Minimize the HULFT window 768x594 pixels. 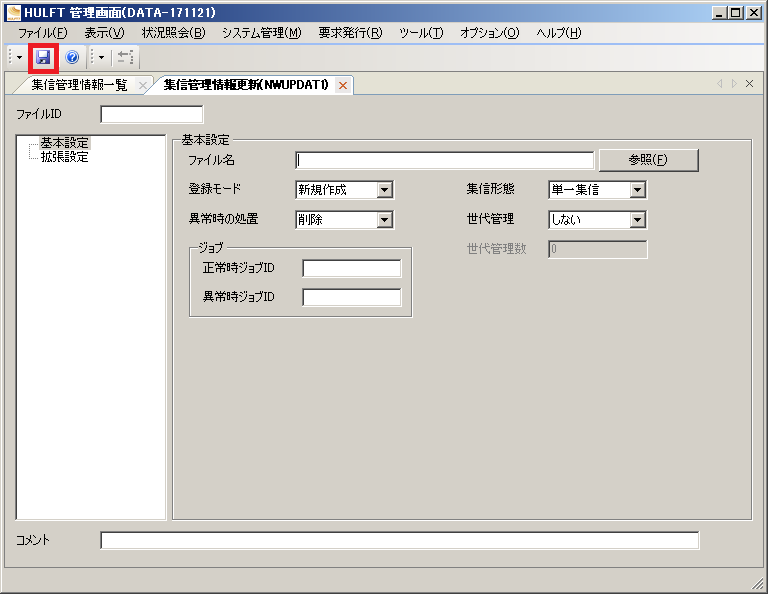point(719,13)
